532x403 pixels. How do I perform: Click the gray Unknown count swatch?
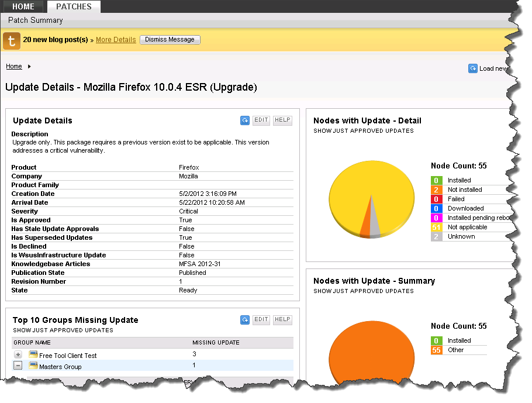pyautogui.click(x=436, y=237)
